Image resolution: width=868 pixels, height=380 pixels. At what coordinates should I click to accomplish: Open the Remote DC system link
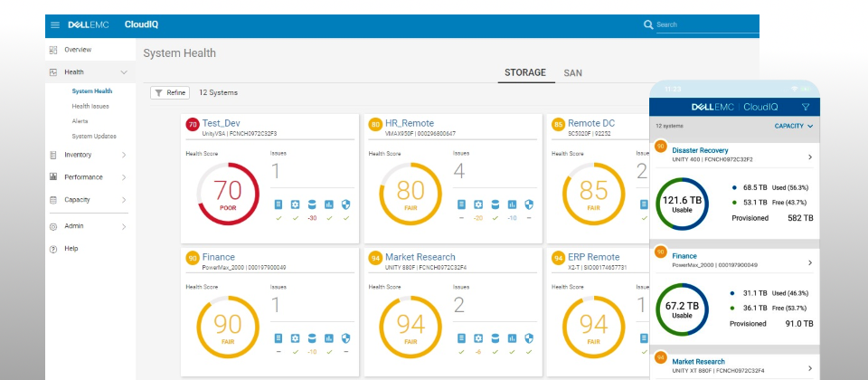(591, 124)
